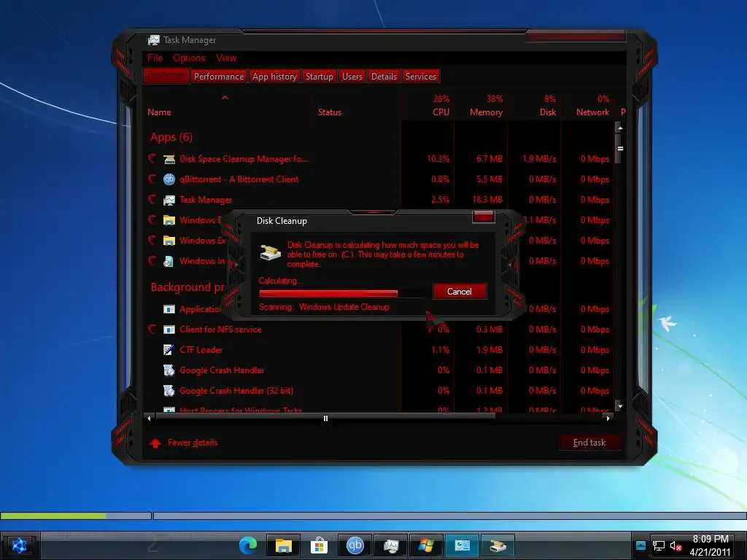Select the Processes tab
Viewport: 747px width, 560px height.
(166, 76)
